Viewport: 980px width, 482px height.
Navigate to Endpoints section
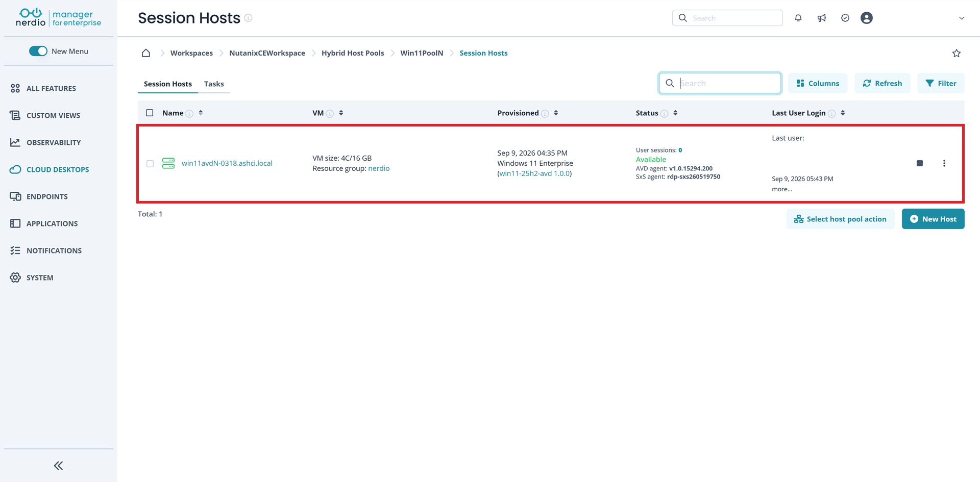click(39, 196)
